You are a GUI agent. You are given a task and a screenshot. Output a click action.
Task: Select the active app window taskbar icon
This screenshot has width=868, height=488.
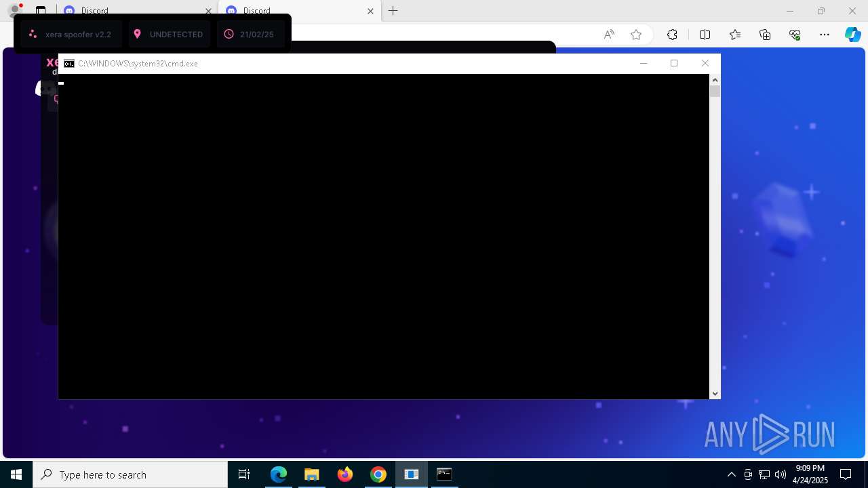(x=412, y=474)
